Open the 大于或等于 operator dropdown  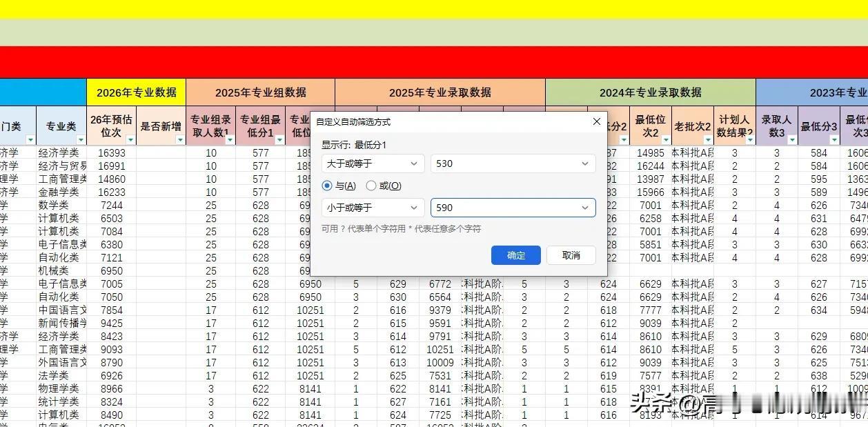[x=373, y=163]
